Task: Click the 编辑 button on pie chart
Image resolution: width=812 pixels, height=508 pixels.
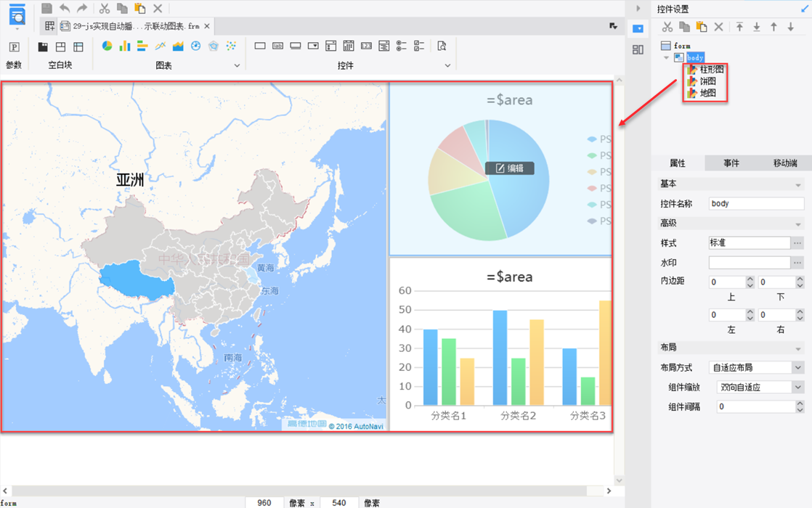Action: click(x=510, y=168)
